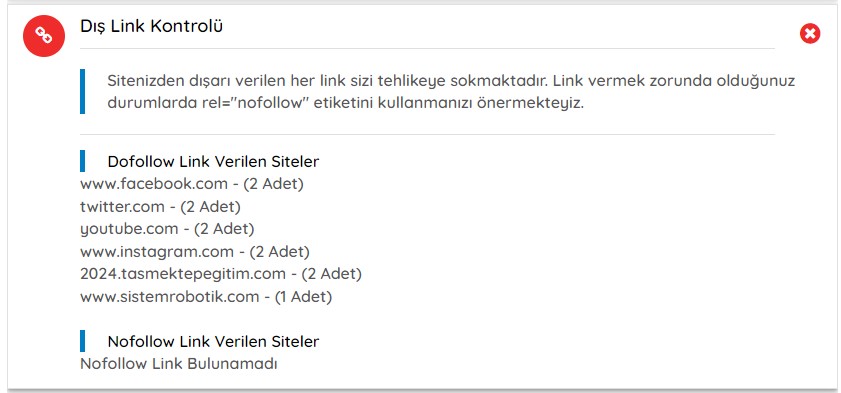Select the Dofollow Link Verilen Siteler heading

click(x=213, y=161)
